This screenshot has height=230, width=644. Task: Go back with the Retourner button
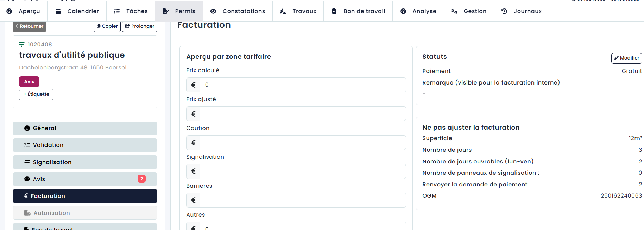click(29, 26)
